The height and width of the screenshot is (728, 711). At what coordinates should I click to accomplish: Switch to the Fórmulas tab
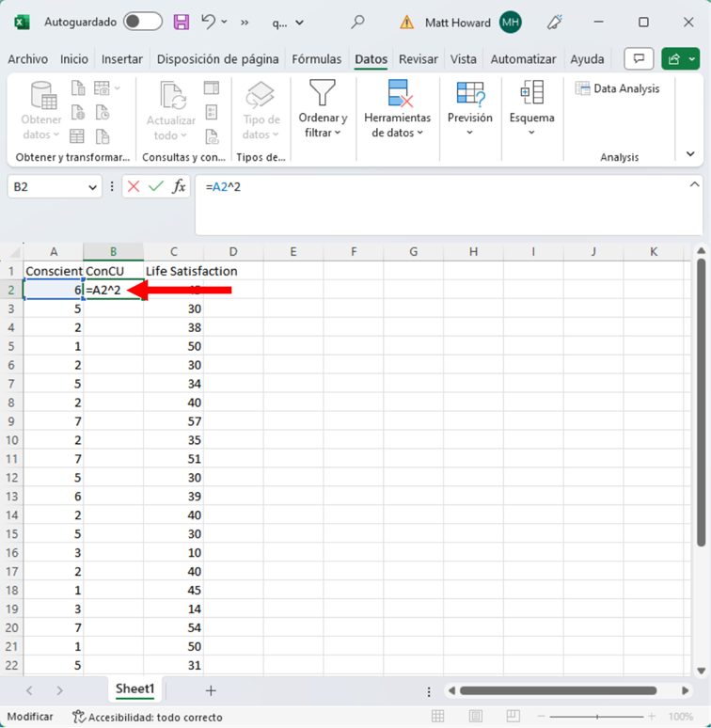click(316, 59)
